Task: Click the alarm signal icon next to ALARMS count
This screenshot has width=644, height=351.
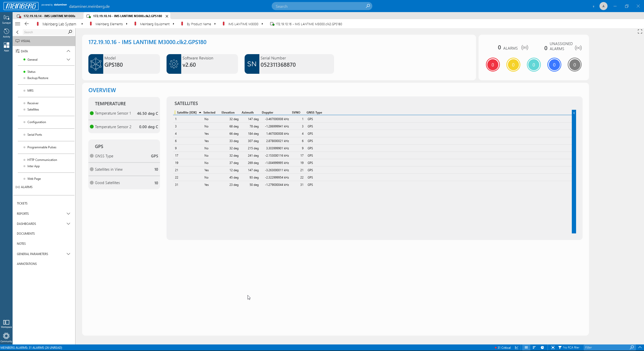Action: coord(525,48)
